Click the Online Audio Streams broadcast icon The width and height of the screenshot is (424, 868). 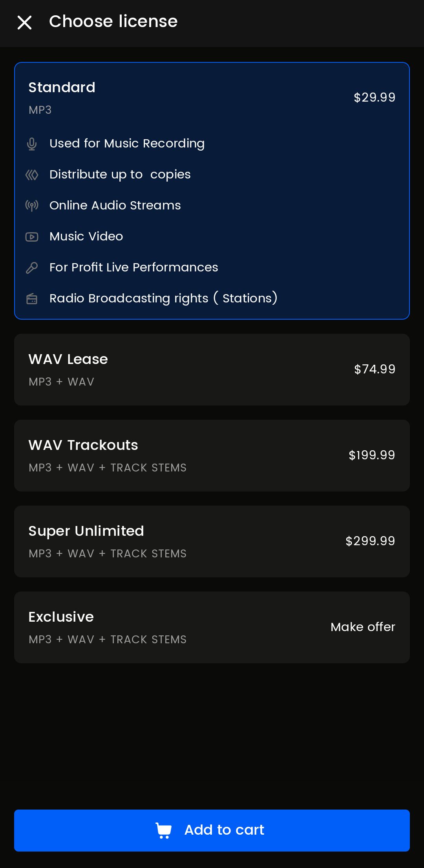tap(32, 206)
